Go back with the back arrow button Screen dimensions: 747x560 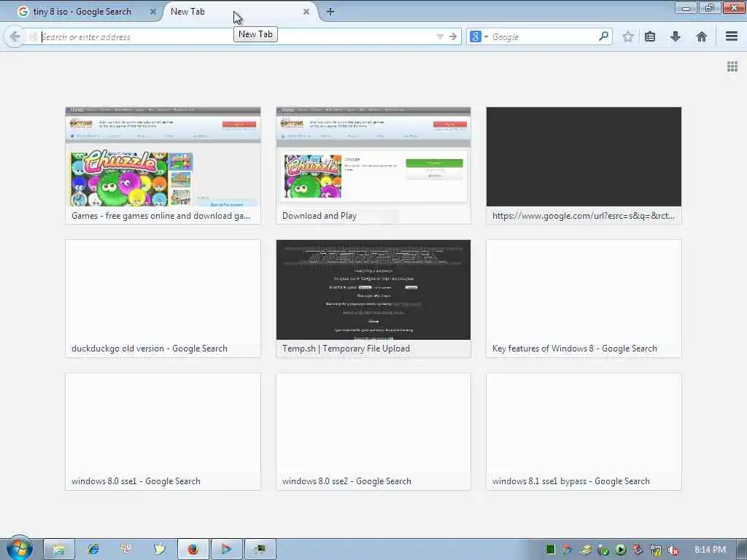15,36
